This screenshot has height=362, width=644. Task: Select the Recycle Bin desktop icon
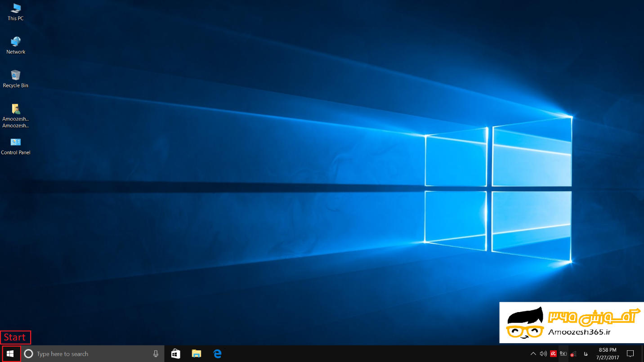click(x=16, y=79)
